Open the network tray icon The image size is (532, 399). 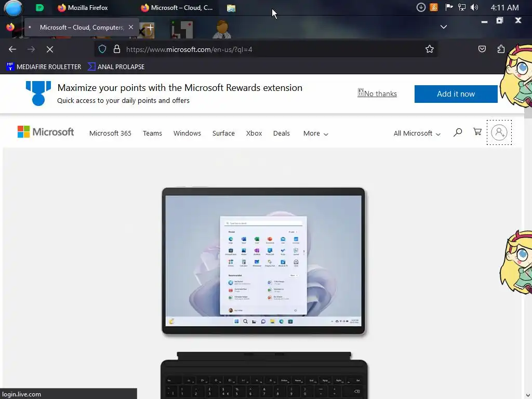(462, 7)
